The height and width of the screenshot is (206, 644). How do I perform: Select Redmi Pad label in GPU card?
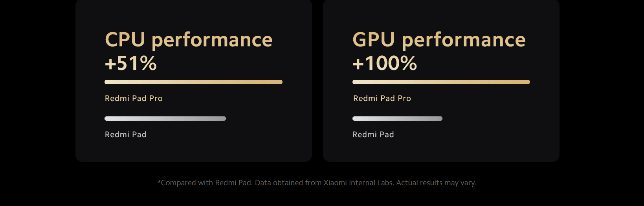tap(373, 134)
